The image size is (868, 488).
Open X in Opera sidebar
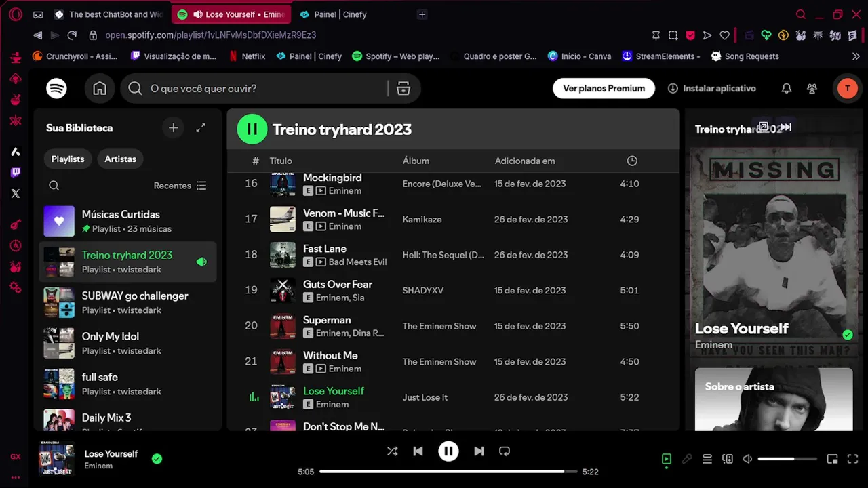click(16, 194)
